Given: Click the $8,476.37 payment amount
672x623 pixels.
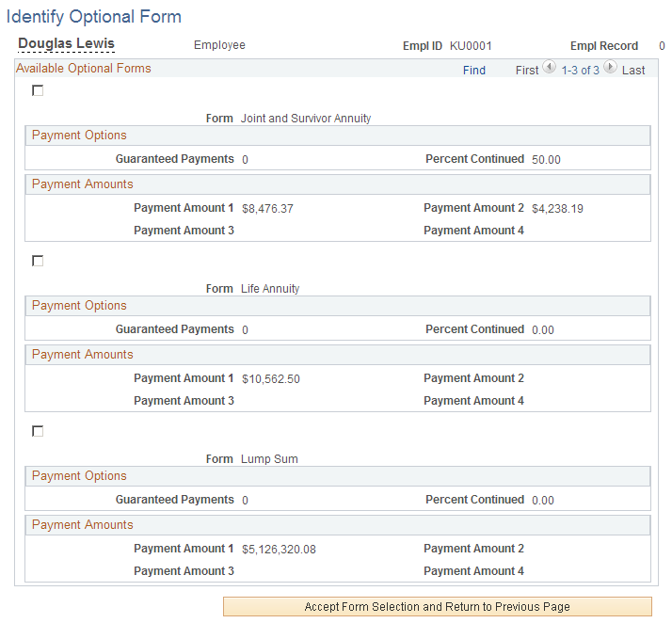Looking at the screenshot, I should (267, 209).
